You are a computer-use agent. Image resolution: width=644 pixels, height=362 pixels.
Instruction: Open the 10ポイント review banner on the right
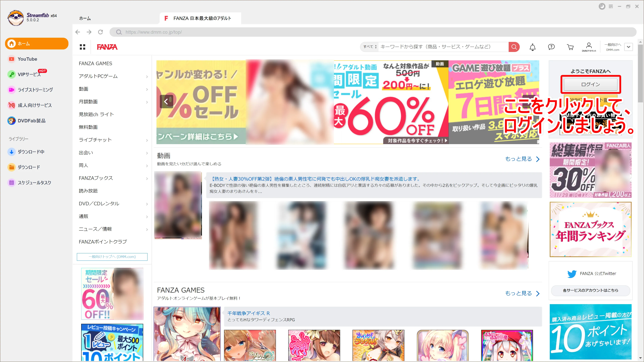591,332
